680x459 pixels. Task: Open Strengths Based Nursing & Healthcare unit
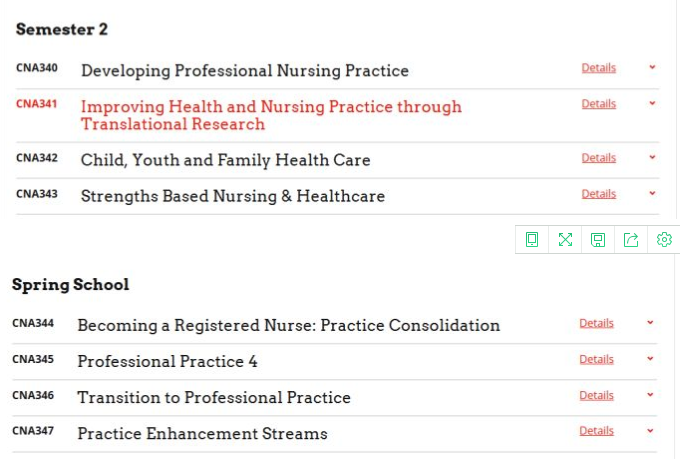coord(232,196)
